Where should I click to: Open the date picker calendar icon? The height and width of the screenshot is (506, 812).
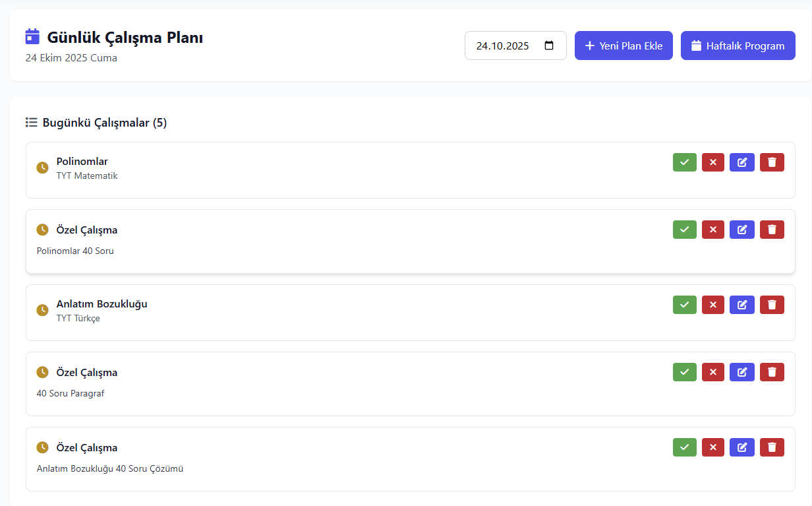tap(549, 46)
